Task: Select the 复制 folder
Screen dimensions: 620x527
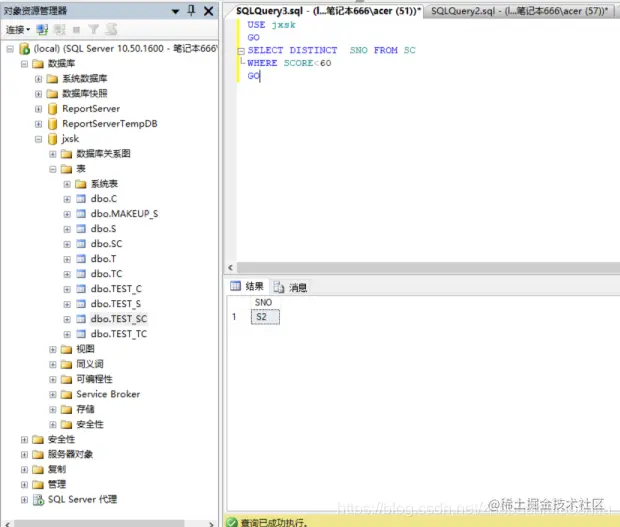Action: click(x=57, y=469)
